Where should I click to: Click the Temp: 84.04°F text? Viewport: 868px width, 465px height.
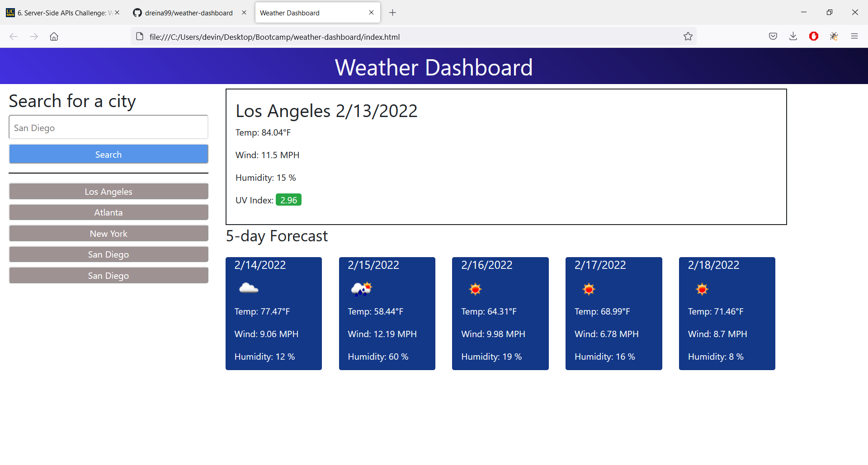[x=263, y=132]
